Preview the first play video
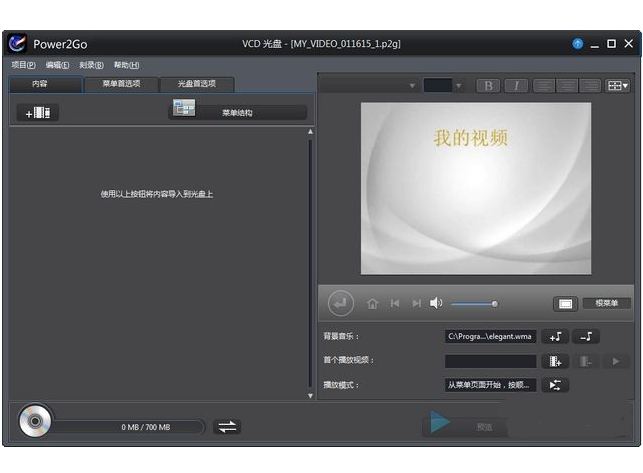643x473 pixels. click(x=616, y=361)
